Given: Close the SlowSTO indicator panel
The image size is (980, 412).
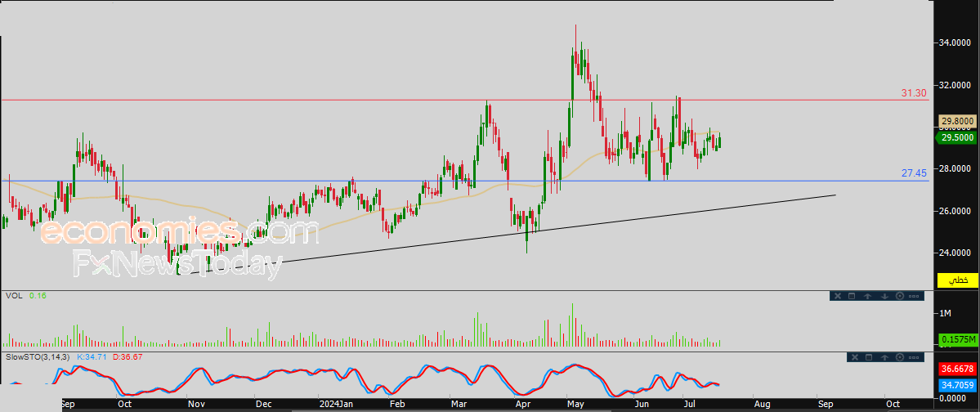Looking at the screenshot, I should (853, 357).
